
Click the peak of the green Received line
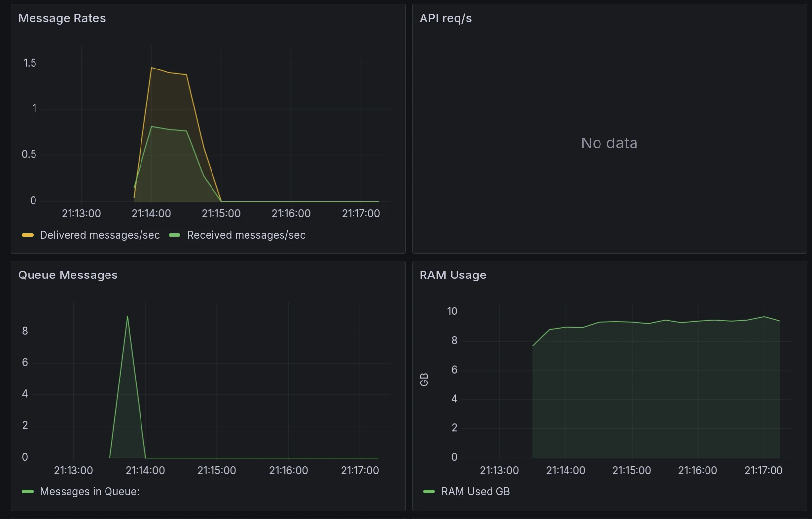tap(151, 127)
